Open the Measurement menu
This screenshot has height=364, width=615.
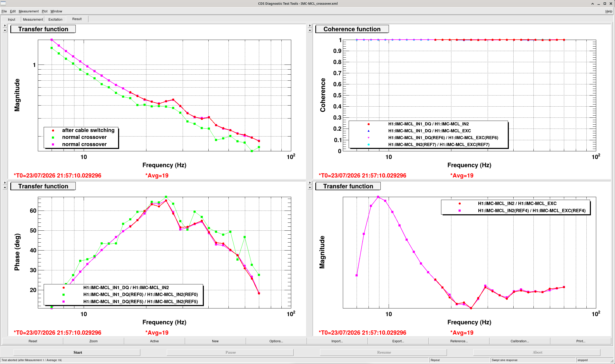[29, 11]
